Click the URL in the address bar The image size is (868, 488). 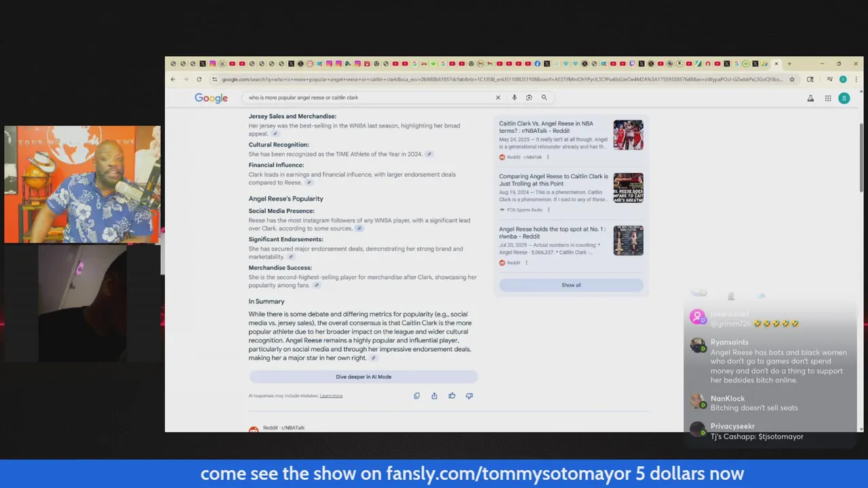[502, 79]
